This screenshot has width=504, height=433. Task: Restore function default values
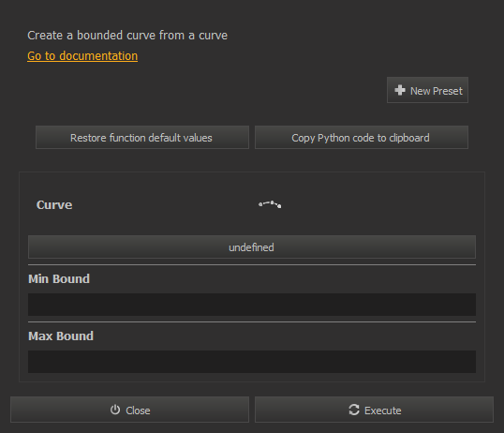pos(142,138)
